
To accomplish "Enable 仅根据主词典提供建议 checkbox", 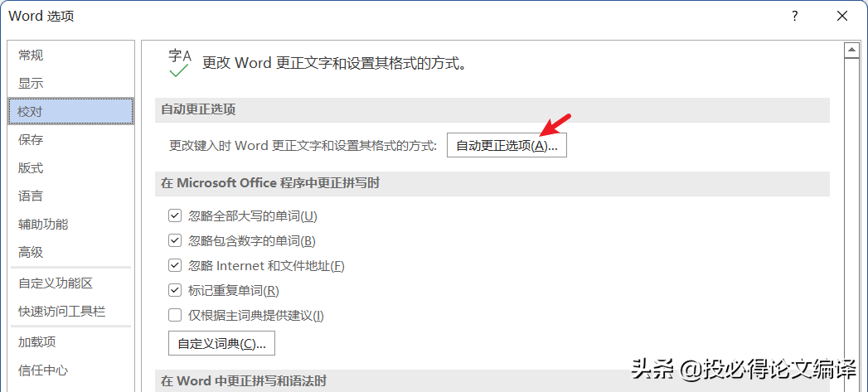I will pos(175,316).
